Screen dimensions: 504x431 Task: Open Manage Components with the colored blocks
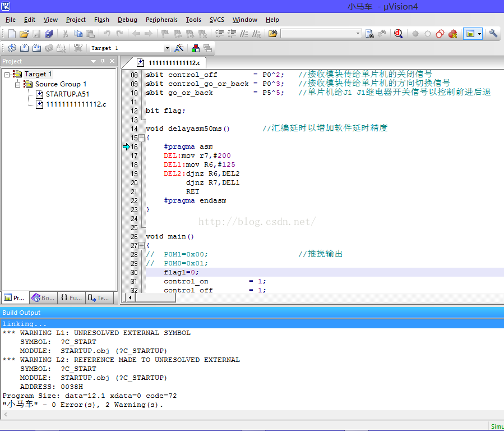pyautogui.click(x=196, y=48)
